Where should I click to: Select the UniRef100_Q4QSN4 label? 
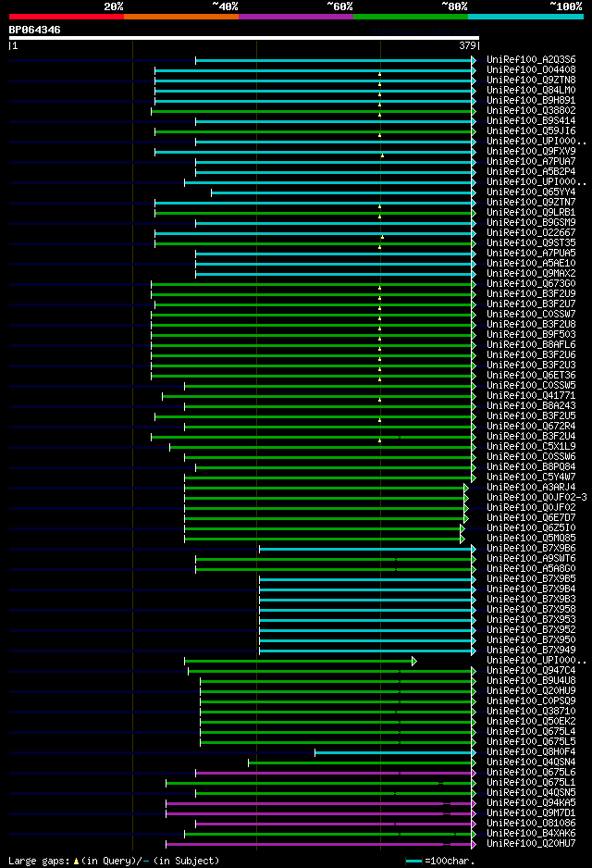(x=531, y=763)
